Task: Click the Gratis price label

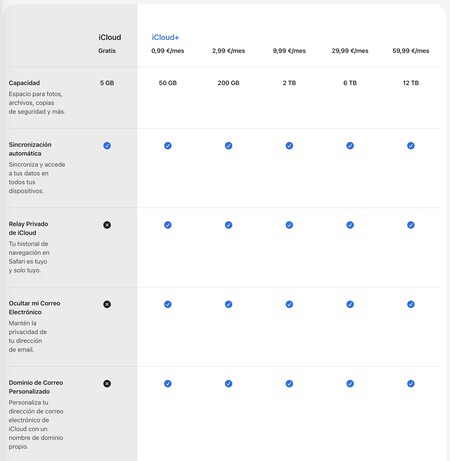Action: pos(107,51)
